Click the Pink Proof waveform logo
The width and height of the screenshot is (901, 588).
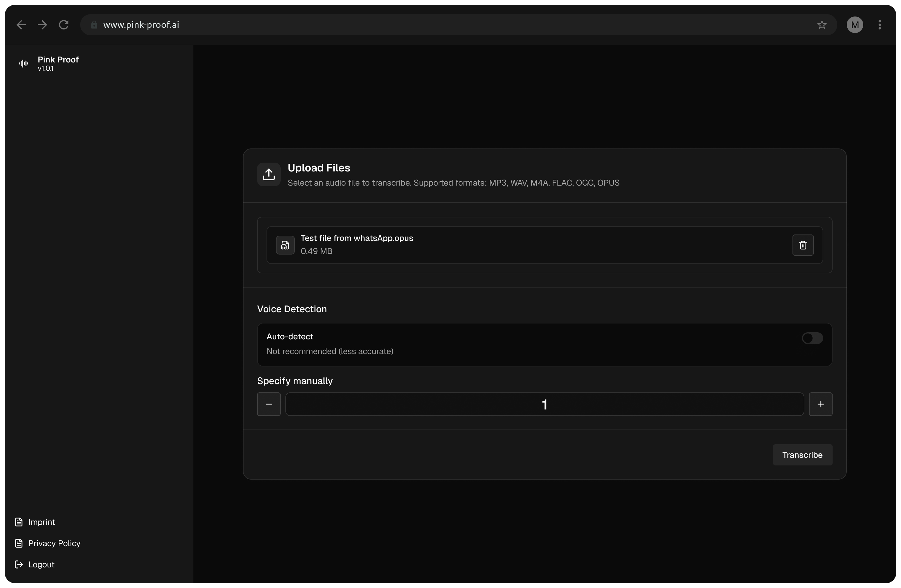24,64
